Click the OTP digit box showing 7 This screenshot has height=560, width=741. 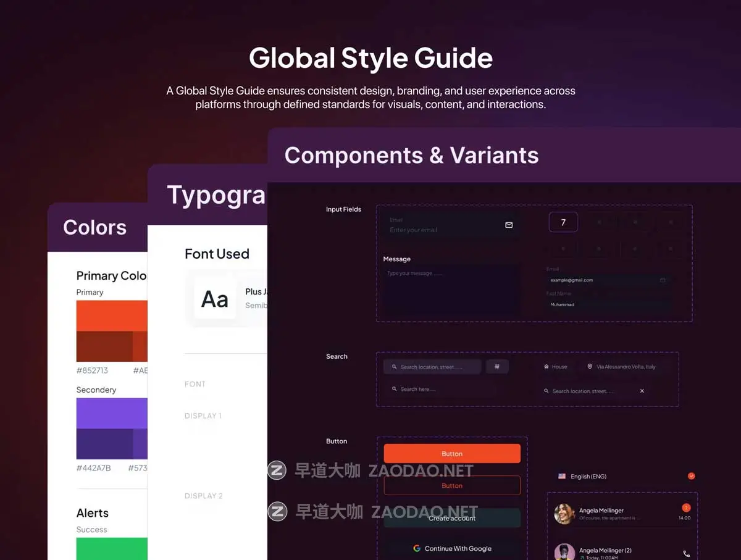563,222
